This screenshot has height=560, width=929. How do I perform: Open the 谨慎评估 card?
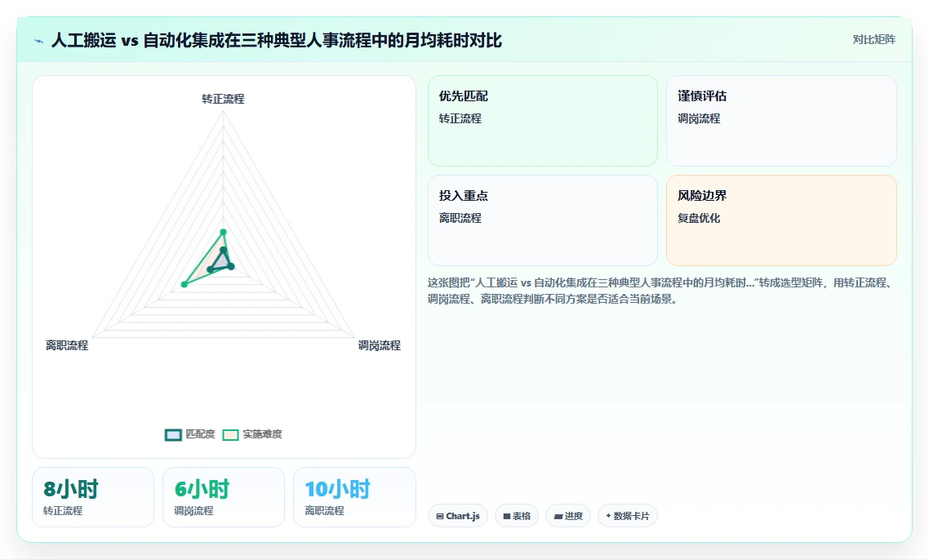(x=781, y=121)
